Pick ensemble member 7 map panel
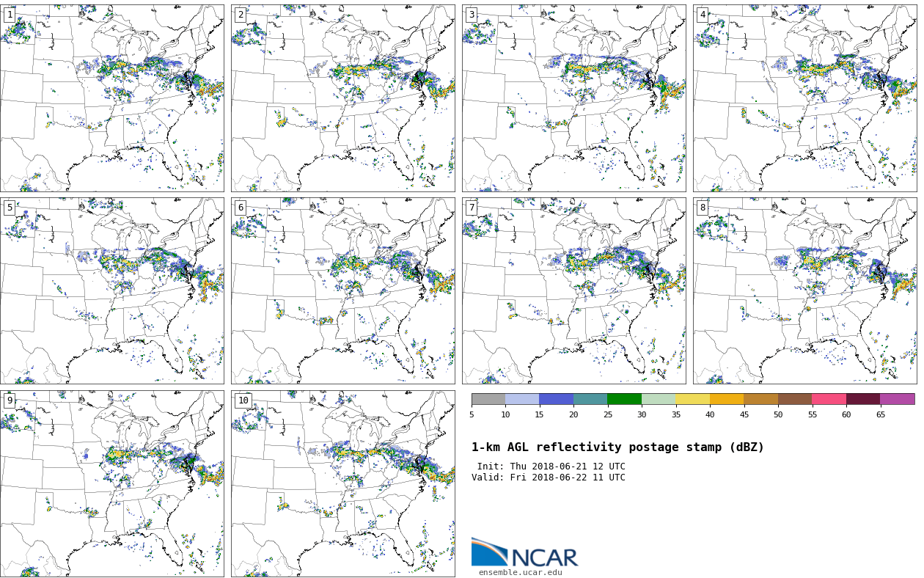Viewport: 924px width, 578px height. 573,290
